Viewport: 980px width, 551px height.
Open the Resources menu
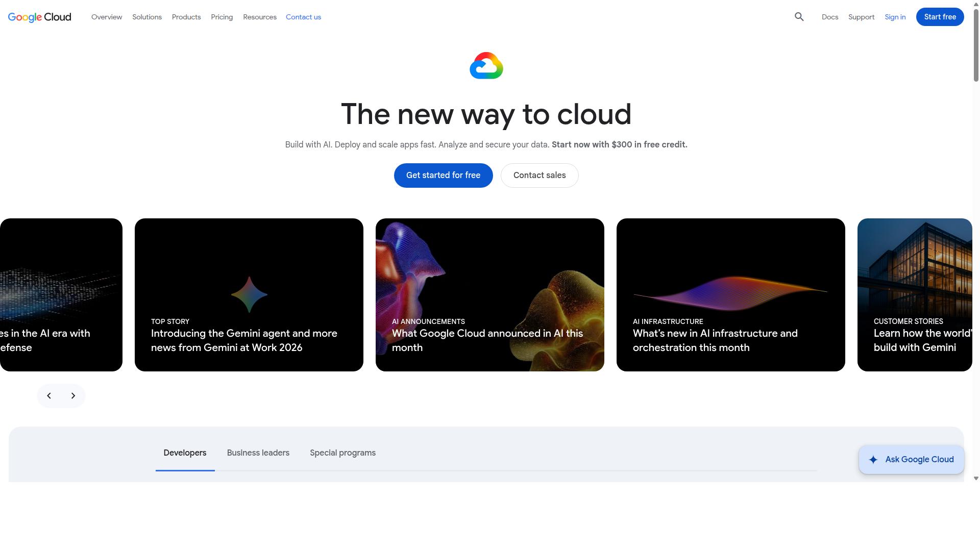click(x=260, y=17)
